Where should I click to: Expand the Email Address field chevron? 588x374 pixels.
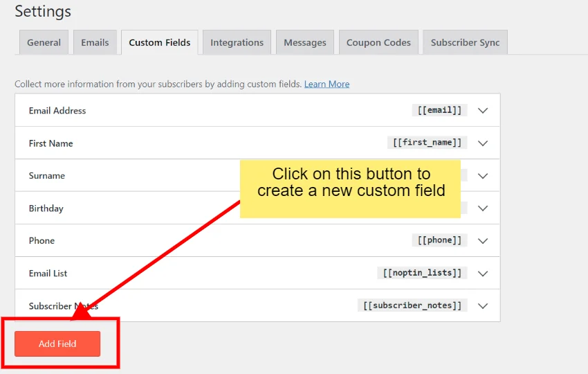coord(483,110)
